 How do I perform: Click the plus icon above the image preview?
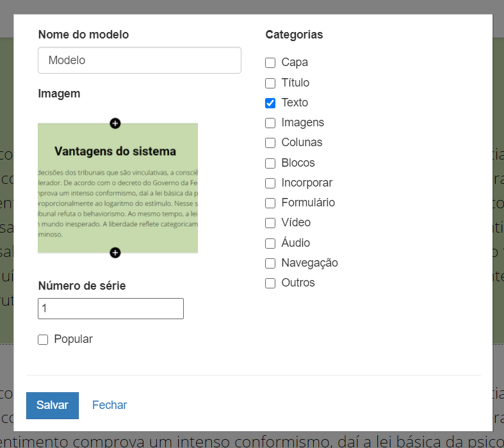115,123
